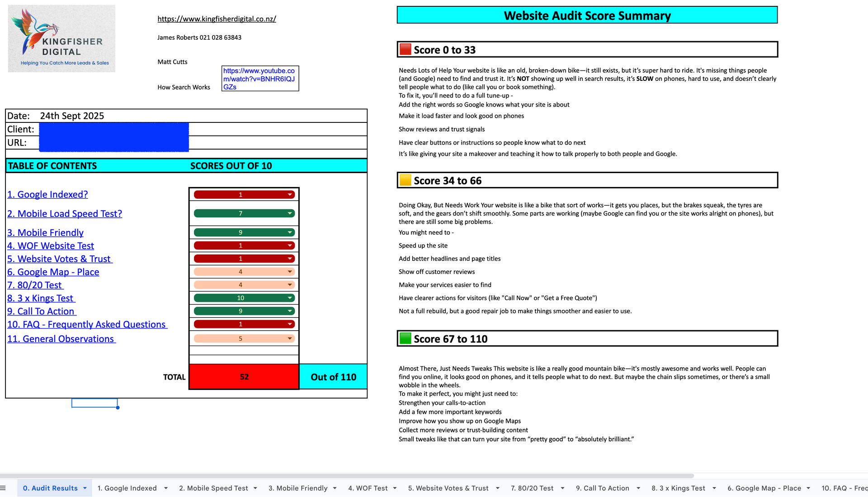Open the WOF Test tab menu arrow
Image resolution: width=868 pixels, height=497 pixels.
(x=395, y=488)
